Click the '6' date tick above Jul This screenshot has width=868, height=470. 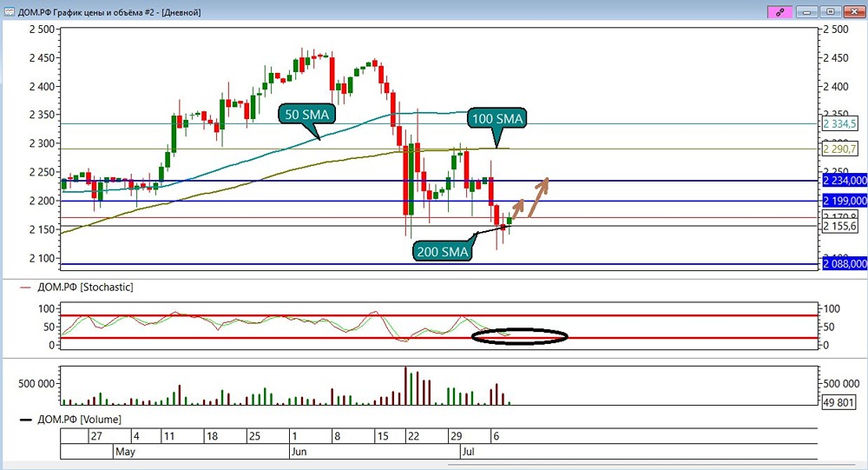[496, 436]
